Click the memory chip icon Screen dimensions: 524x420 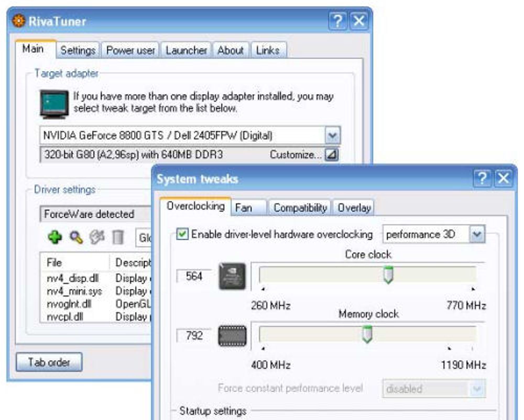coord(232,336)
